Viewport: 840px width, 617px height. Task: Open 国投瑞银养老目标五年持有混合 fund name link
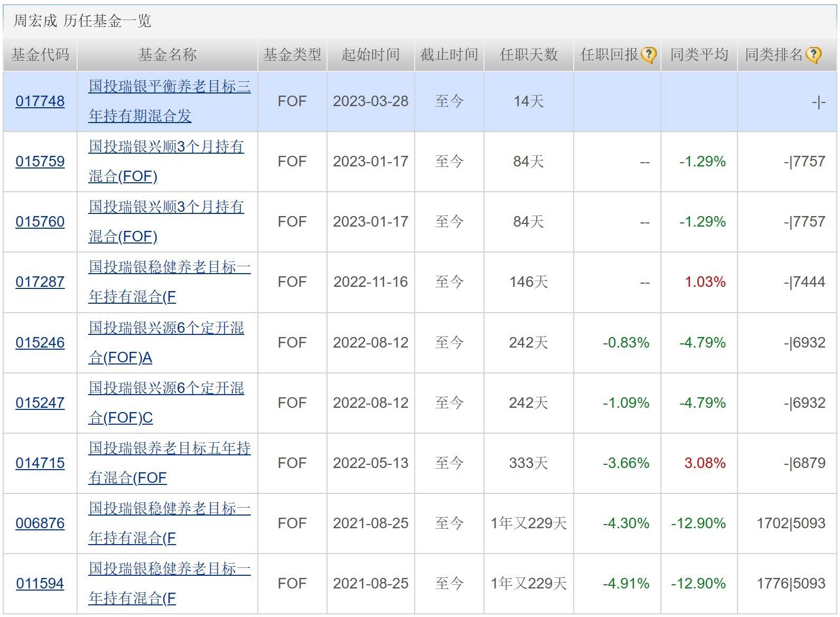pyautogui.click(x=170, y=463)
